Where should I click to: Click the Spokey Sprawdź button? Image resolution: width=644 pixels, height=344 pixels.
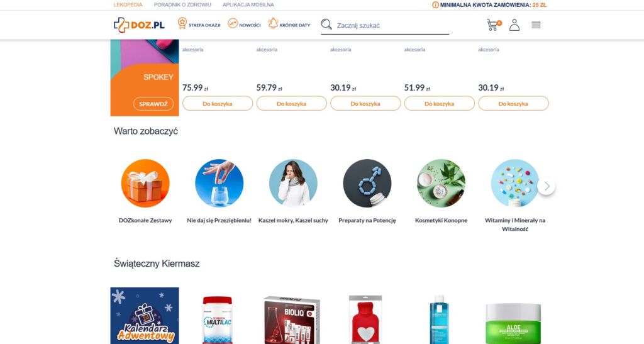tap(153, 104)
